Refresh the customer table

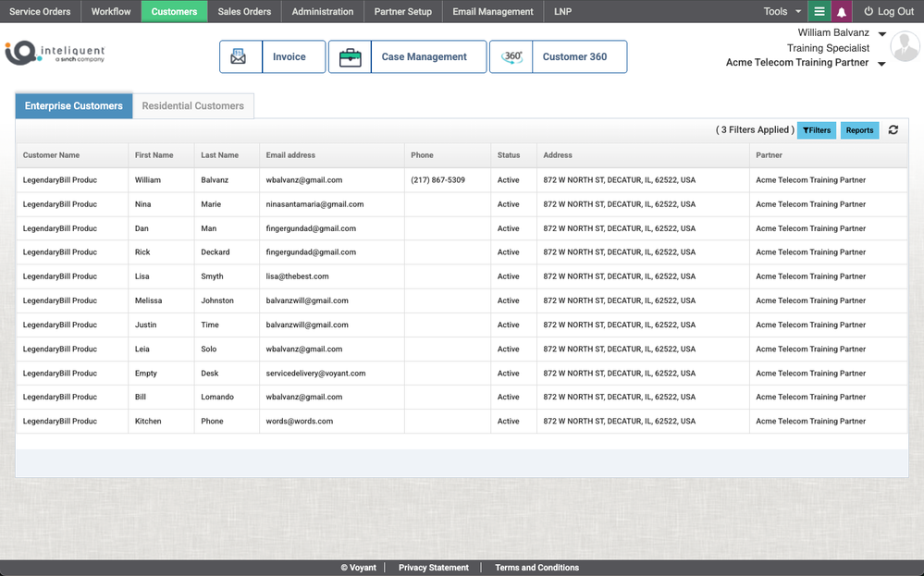point(893,129)
